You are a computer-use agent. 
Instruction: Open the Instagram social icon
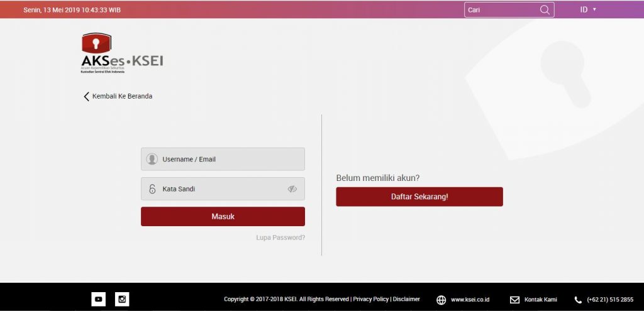tap(122, 300)
